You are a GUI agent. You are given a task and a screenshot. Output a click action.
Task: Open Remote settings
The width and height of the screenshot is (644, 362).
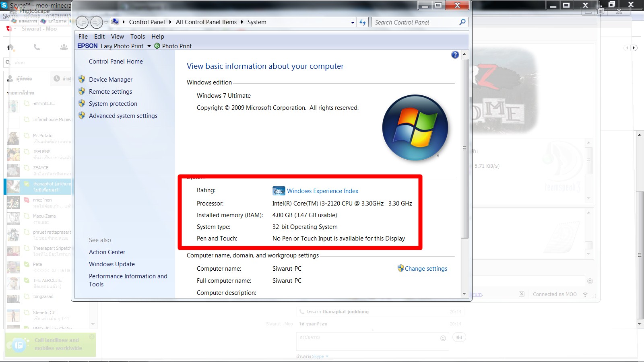(111, 92)
